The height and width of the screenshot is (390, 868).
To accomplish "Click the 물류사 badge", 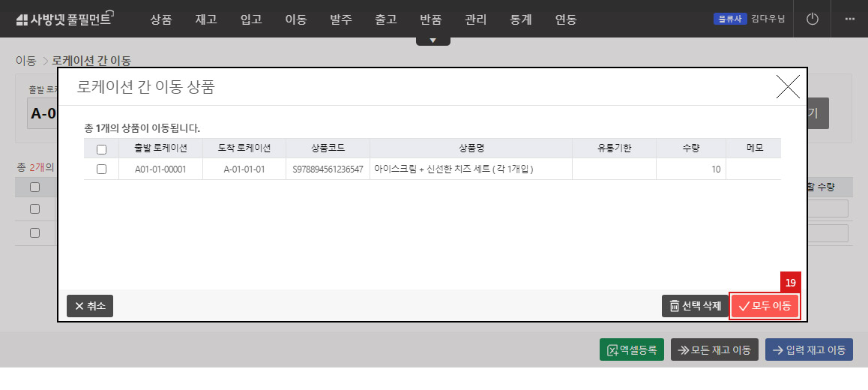I will [x=730, y=19].
